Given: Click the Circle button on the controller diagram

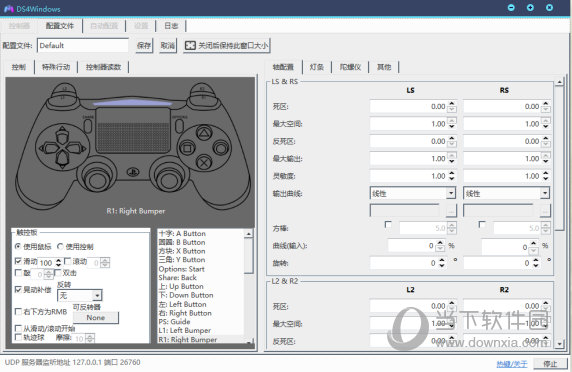Looking at the screenshot, I should [x=221, y=148].
